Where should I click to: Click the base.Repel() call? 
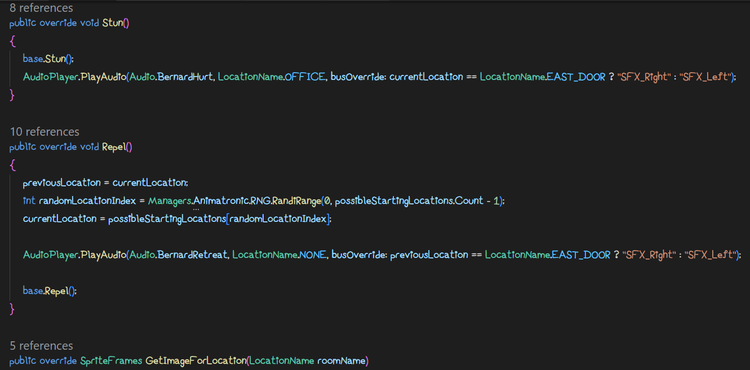pos(50,291)
